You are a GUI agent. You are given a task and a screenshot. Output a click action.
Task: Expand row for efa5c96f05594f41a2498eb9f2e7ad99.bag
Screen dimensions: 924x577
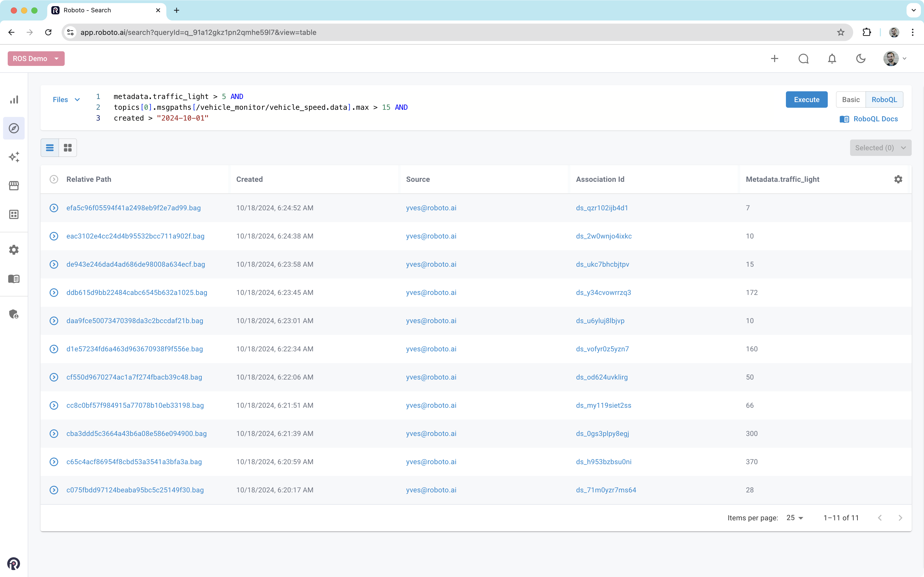pos(54,208)
